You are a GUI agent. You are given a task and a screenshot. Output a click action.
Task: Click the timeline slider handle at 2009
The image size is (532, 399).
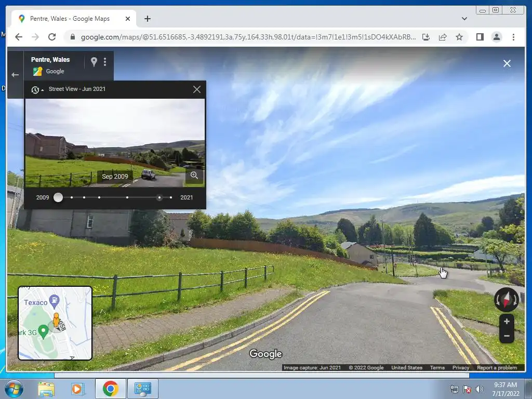(58, 197)
